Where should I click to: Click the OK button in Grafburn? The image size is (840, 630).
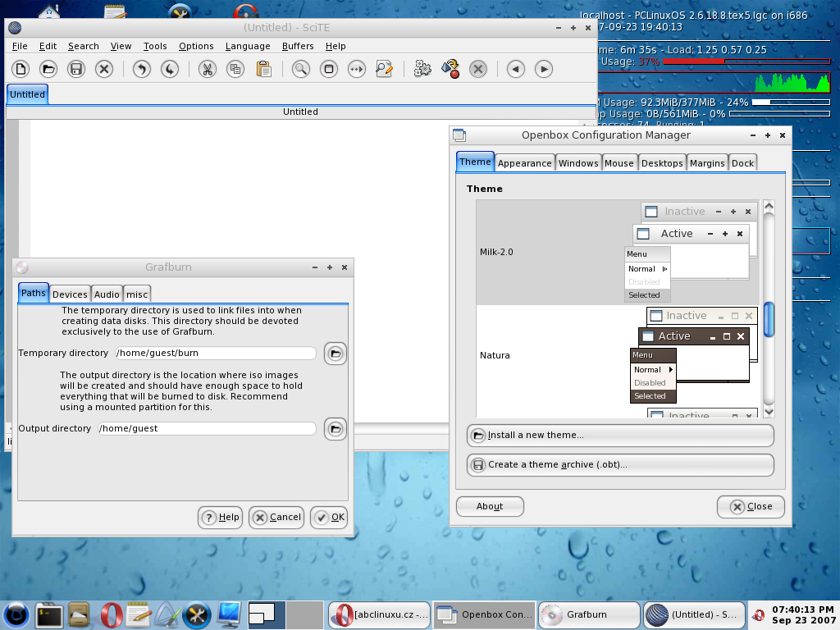click(x=329, y=518)
